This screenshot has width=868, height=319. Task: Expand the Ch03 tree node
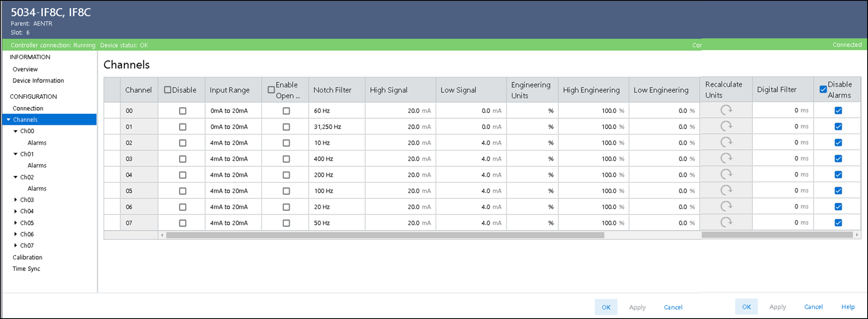click(16, 200)
